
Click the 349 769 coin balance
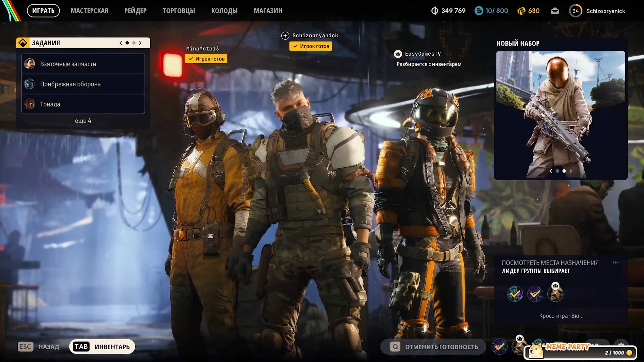453,11
